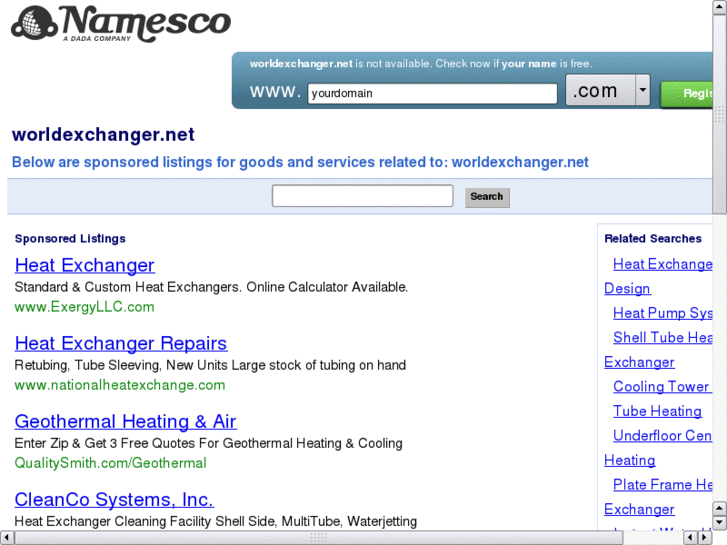Click 'Retubing, Tube Sleeving' description text
The width and height of the screenshot is (727, 545).
210,365
